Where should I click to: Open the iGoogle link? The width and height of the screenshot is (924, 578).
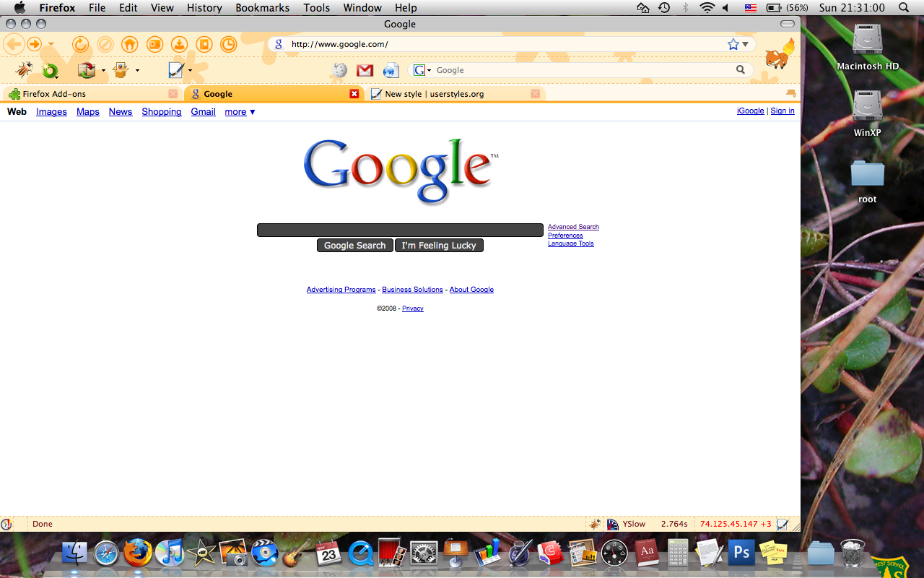tap(750, 111)
